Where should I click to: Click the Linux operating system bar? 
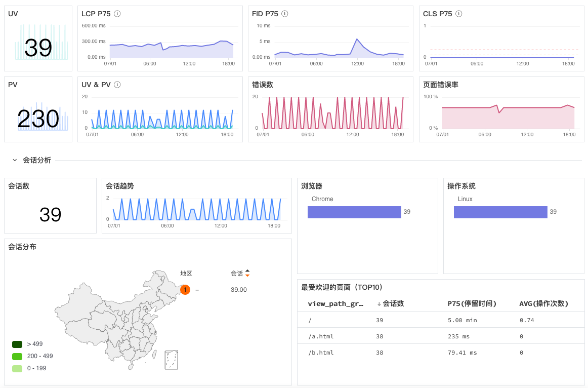point(500,212)
